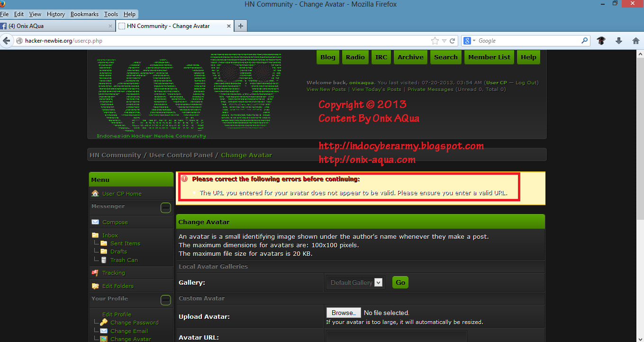Open the View menu

[35, 14]
